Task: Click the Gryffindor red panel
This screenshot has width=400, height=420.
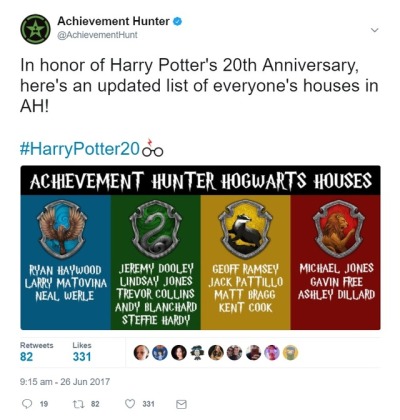Action: tap(335, 262)
